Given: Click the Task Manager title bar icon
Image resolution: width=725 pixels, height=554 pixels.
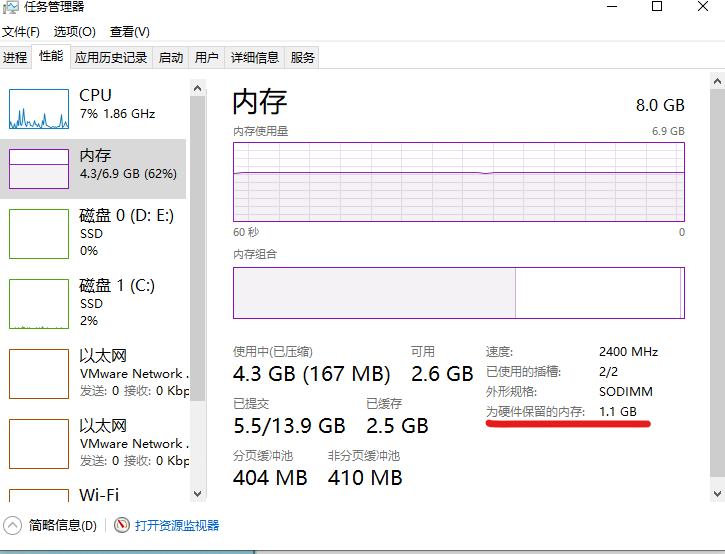Looking at the screenshot, I should 10,7.
